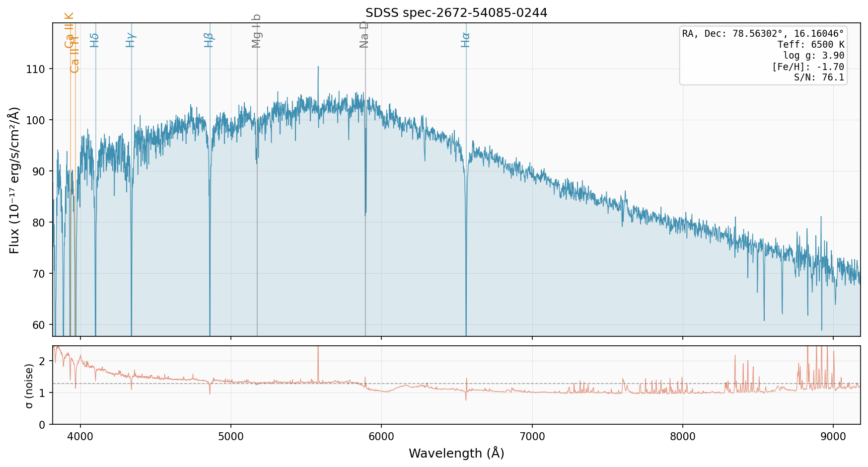The image size is (868, 467).
Task: Click the Wavelength (Å) axis label
Action: click(x=456, y=453)
